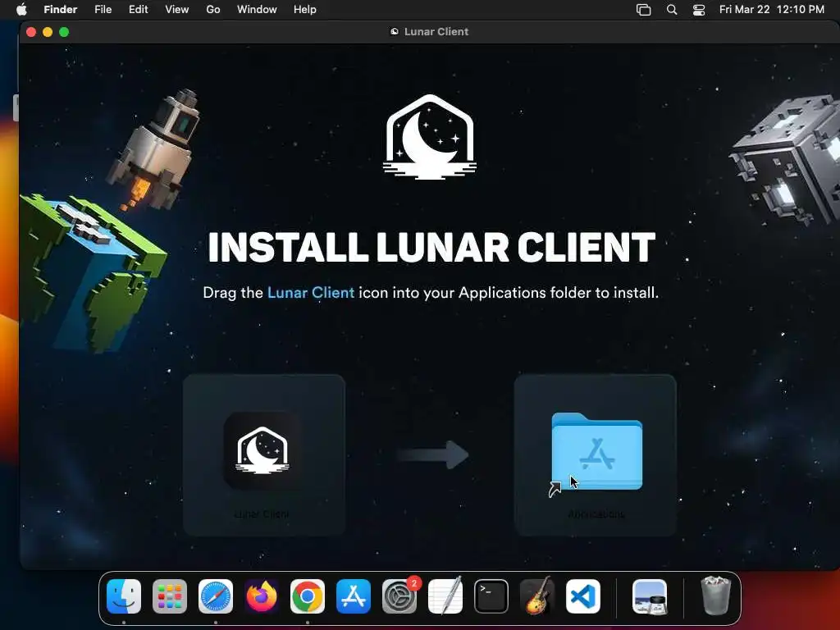Open the View menu

coord(177,10)
